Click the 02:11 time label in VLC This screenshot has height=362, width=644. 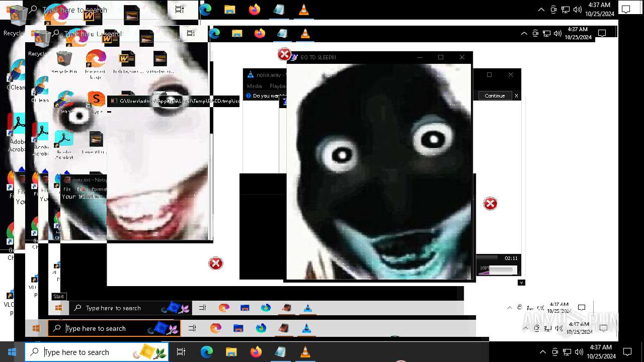coord(511,258)
